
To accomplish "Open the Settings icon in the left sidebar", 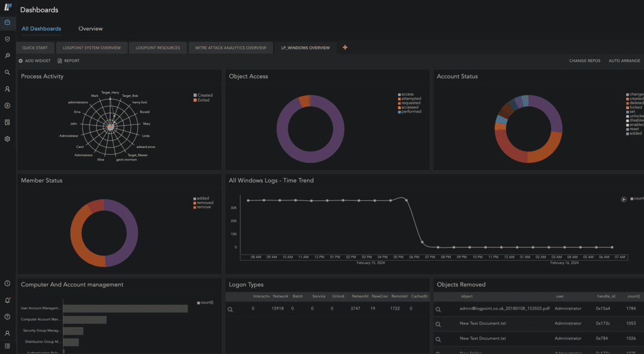I will [8, 139].
